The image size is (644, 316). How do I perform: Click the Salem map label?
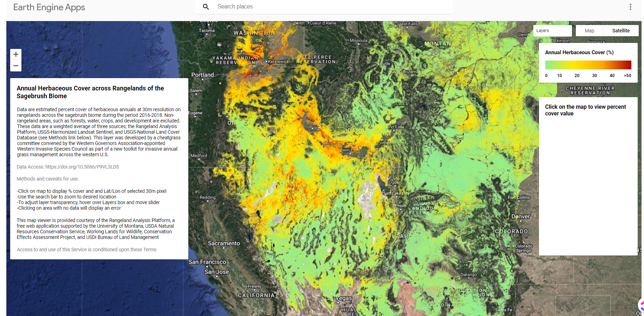tap(196, 90)
